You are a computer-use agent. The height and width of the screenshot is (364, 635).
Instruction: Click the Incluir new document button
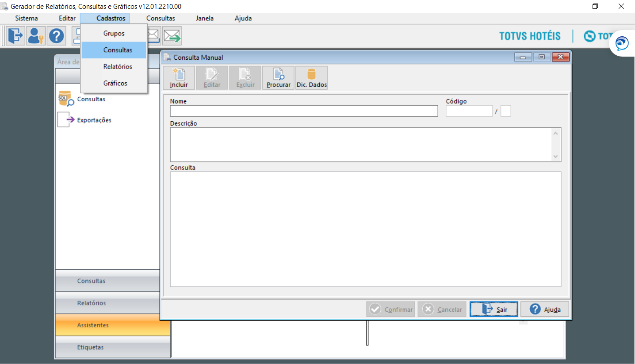pyautogui.click(x=179, y=78)
